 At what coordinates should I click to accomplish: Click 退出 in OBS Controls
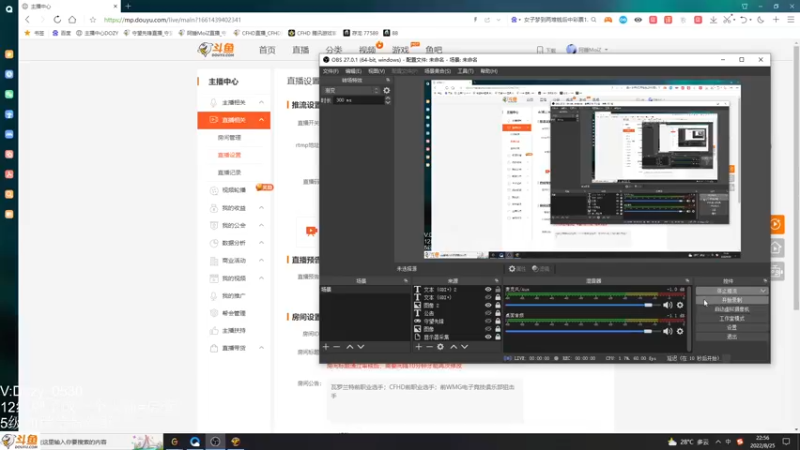point(732,337)
